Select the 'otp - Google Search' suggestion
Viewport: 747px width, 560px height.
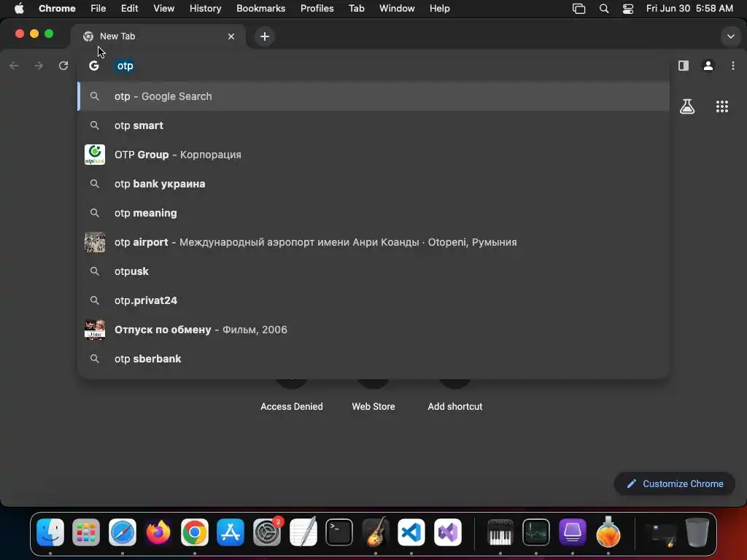[x=373, y=96]
